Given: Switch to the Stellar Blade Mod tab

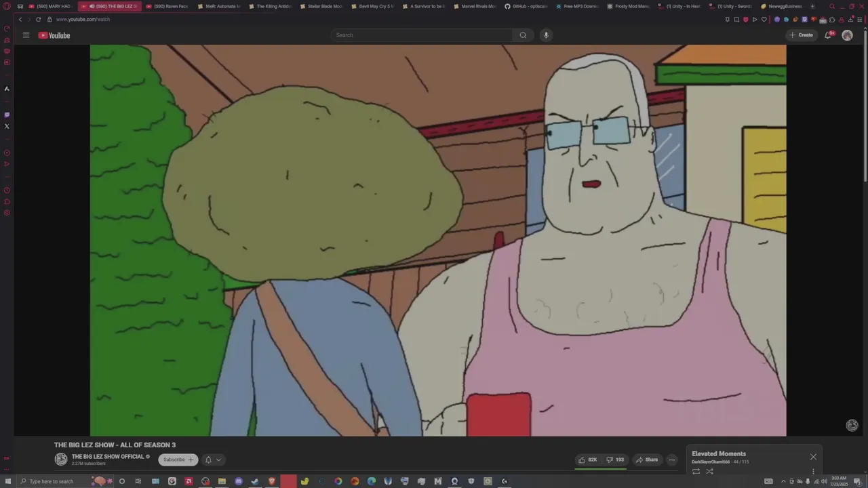Looking at the screenshot, I should (x=321, y=6).
